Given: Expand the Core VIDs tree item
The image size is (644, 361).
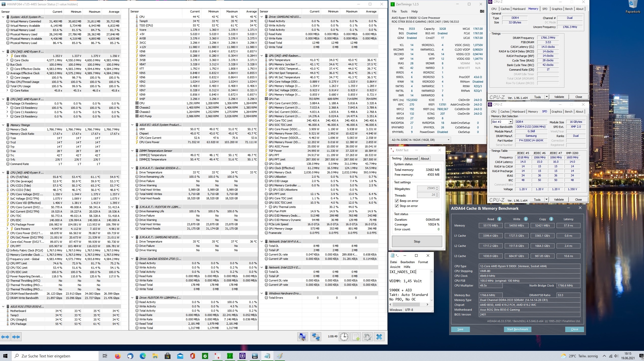Looking at the screenshot, I should 7,56.
